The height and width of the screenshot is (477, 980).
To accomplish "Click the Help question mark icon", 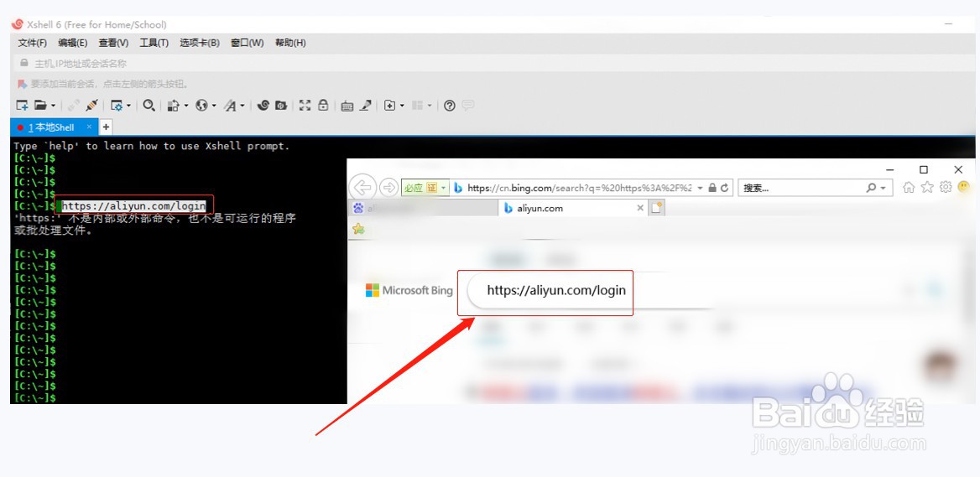I will click(450, 106).
